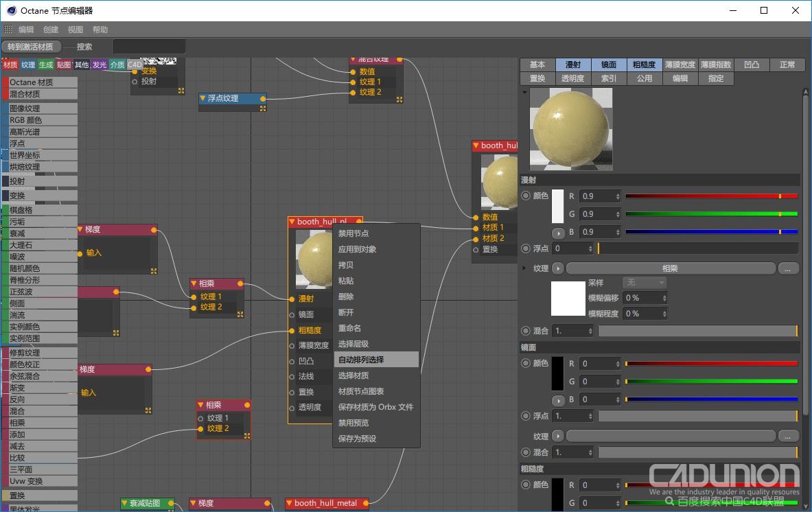Collapse the booth_hull_pl node via header triangle

click(x=292, y=222)
